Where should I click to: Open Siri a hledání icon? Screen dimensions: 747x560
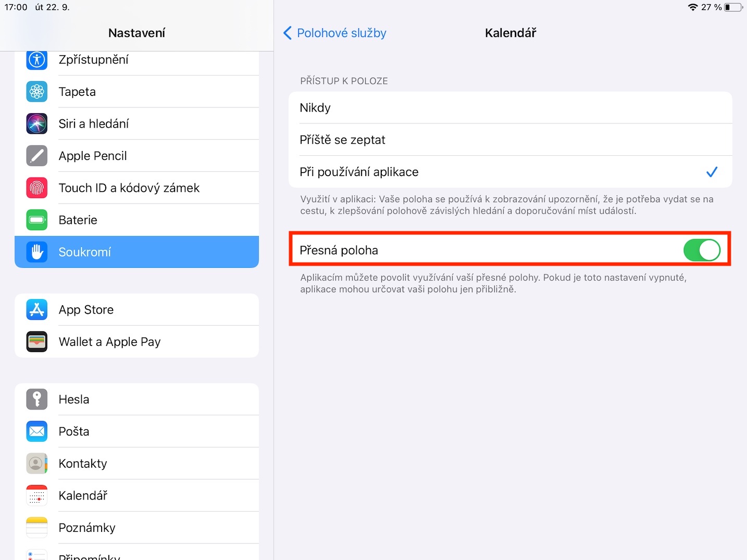(36, 124)
